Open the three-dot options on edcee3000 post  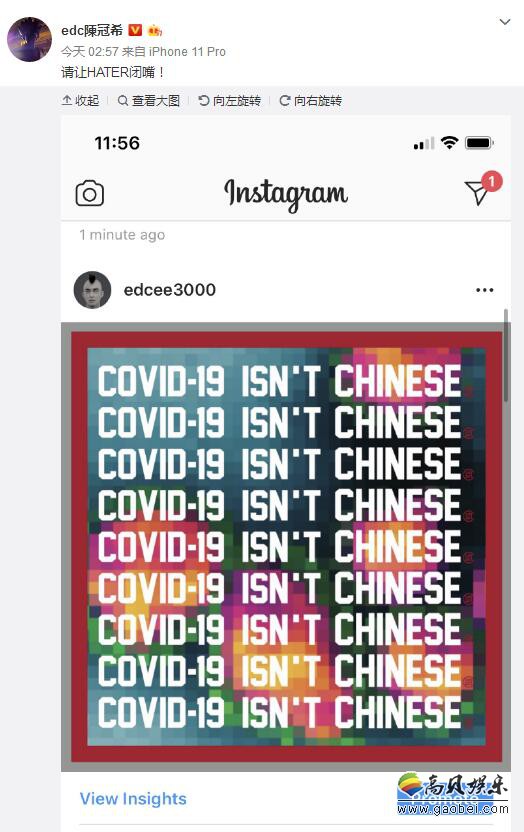point(484,290)
